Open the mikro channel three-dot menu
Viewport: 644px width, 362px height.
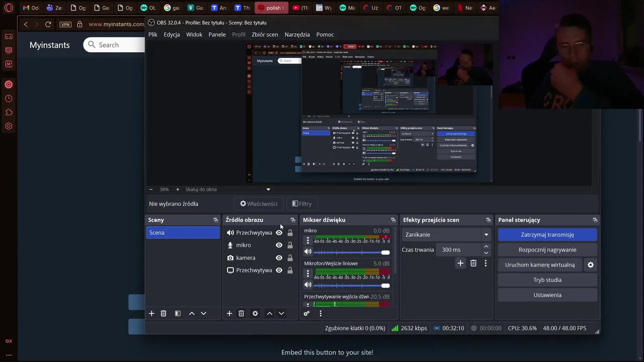[x=308, y=241]
